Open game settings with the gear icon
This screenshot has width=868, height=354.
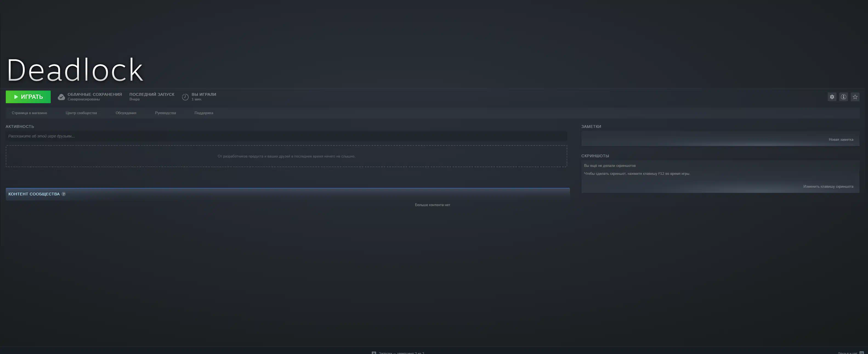pos(832,97)
